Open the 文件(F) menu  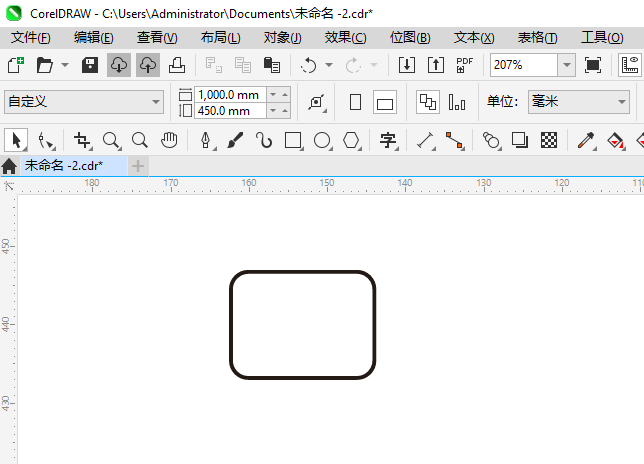pyautogui.click(x=30, y=37)
